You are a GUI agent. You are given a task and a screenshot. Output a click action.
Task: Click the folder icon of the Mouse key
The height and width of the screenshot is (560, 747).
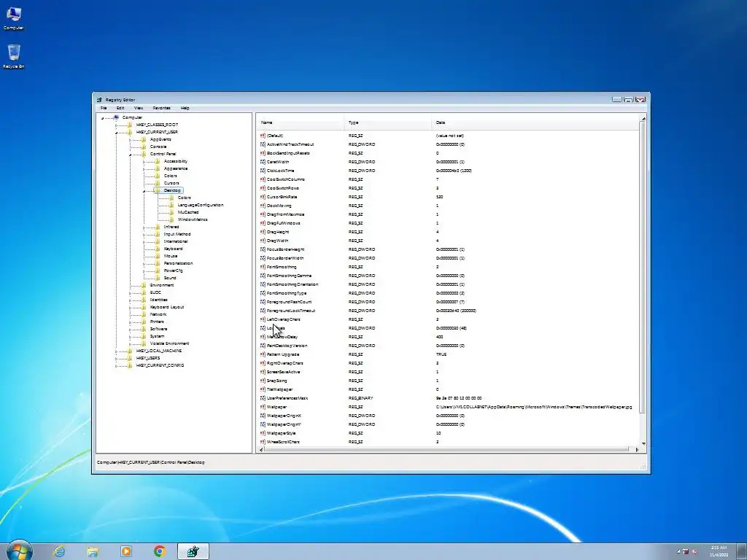point(158,256)
